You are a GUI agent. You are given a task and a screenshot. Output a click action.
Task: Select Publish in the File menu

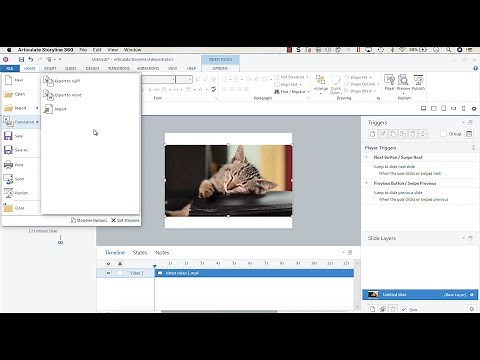pyautogui.click(x=20, y=193)
